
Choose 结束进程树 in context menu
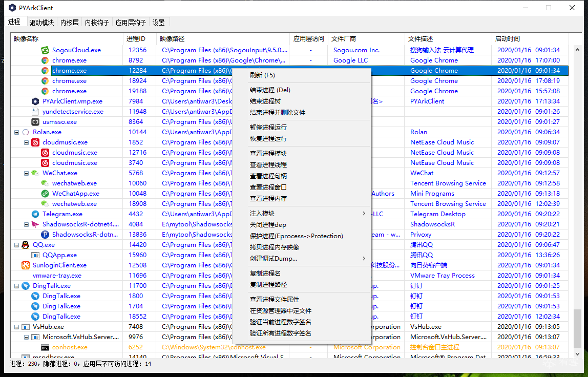click(x=302, y=101)
